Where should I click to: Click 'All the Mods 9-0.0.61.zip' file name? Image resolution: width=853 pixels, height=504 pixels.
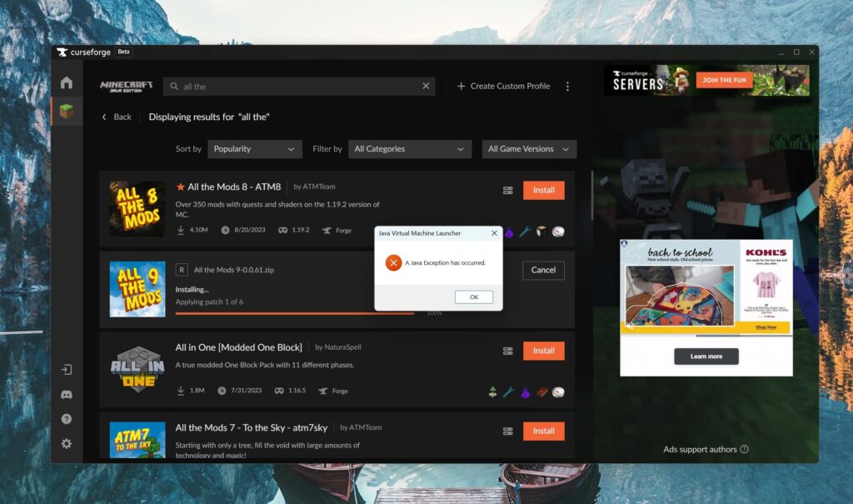click(234, 270)
